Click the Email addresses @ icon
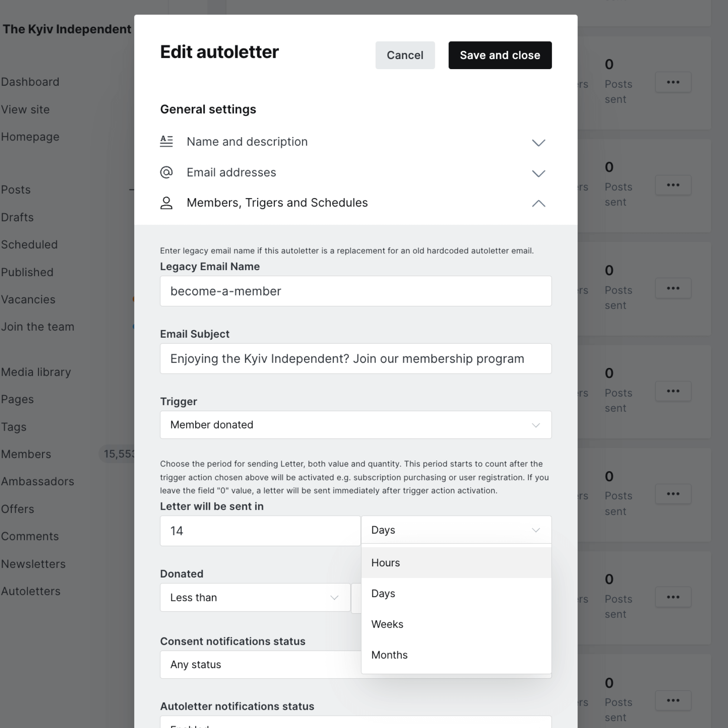This screenshot has height=728, width=728. (x=166, y=172)
